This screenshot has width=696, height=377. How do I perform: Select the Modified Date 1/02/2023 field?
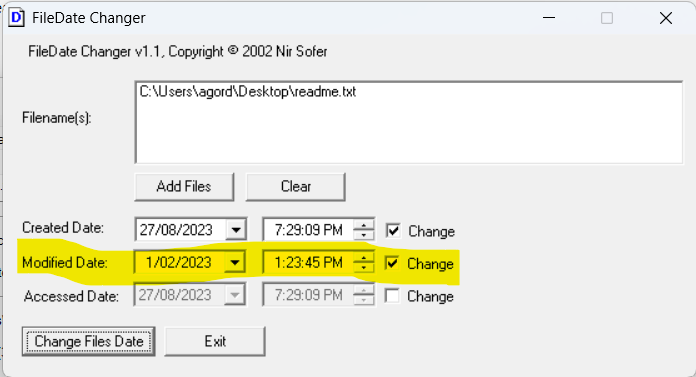(180, 263)
